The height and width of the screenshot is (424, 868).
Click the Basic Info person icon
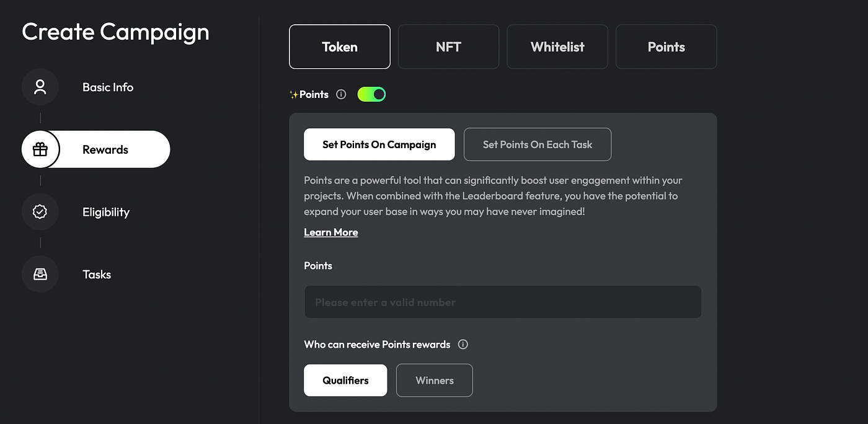tap(40, 87)
